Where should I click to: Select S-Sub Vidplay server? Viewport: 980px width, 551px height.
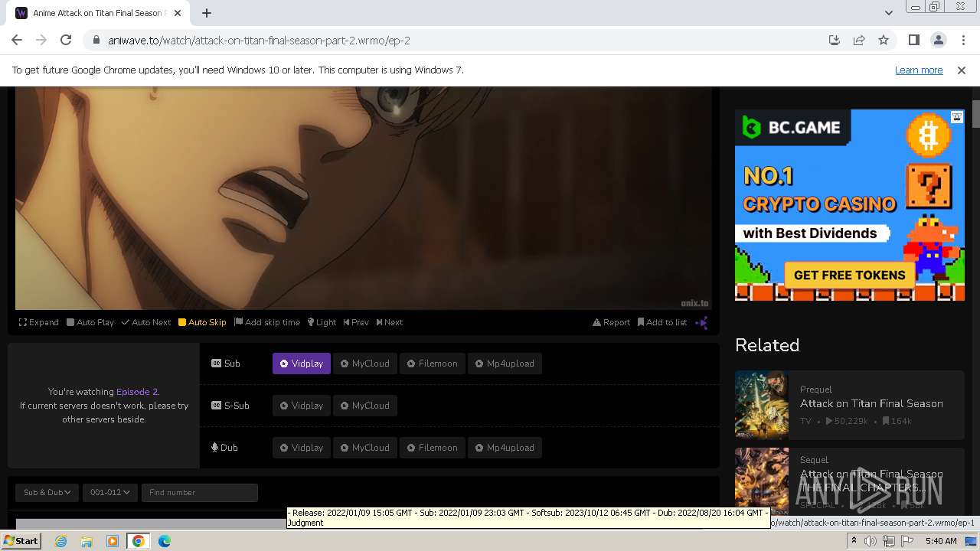point(302,406)
